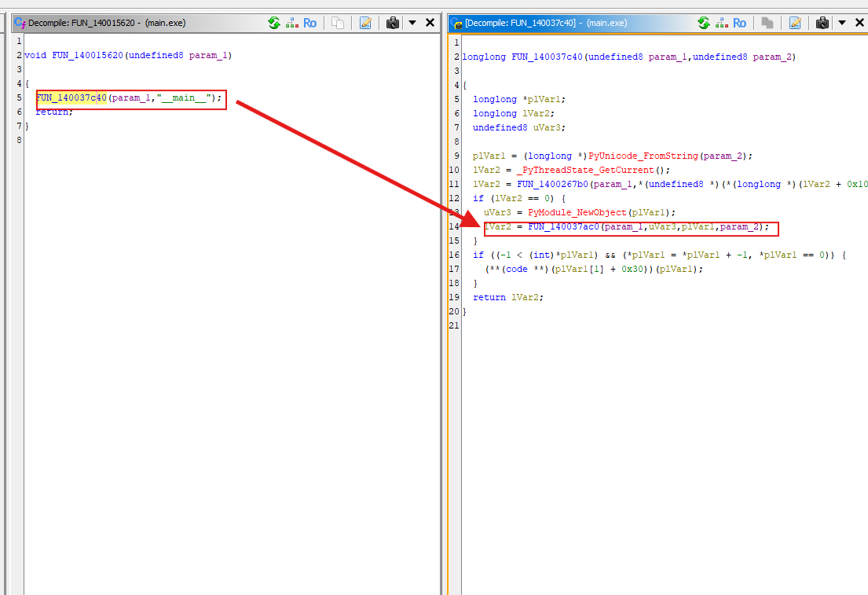Open the left decompile panel's dropdown arrow menu

412,23
